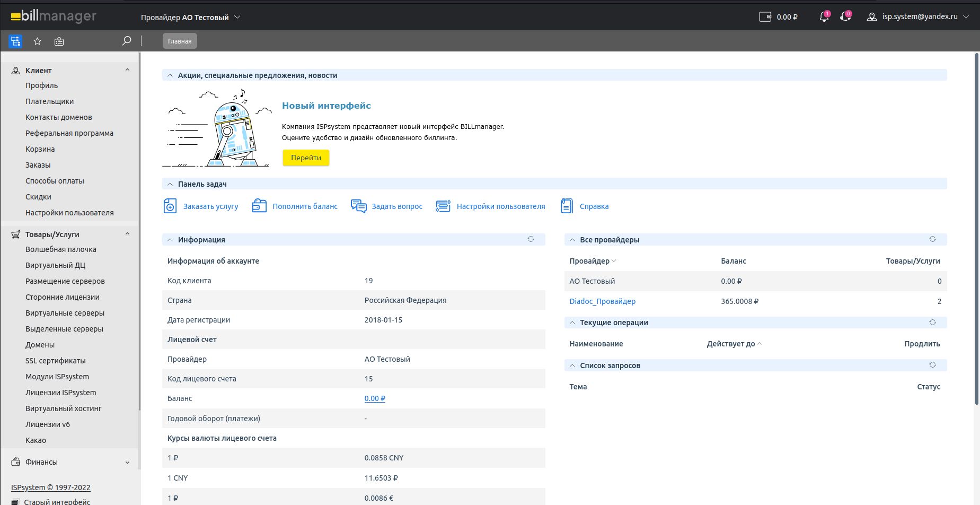
Task: Collapse the Все провайдеры block chevron
Action: (x=572, y=240)
